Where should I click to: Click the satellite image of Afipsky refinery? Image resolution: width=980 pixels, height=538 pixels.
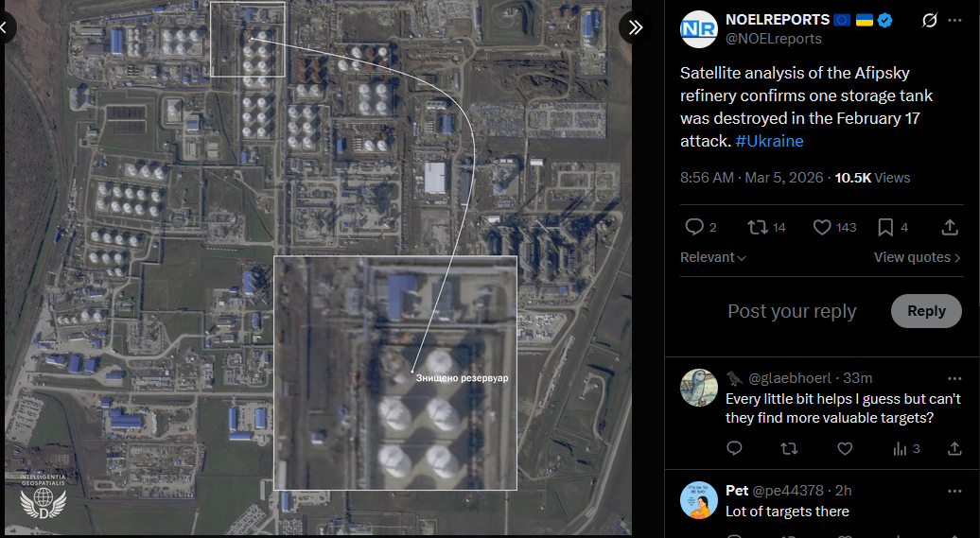point(318,269)
